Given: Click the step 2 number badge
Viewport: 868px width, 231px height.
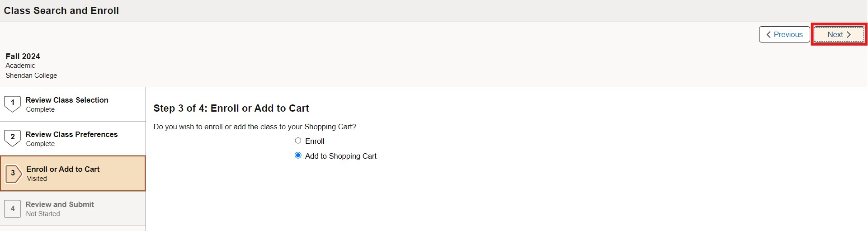Looking at the screenshot, I should (12, 137).
